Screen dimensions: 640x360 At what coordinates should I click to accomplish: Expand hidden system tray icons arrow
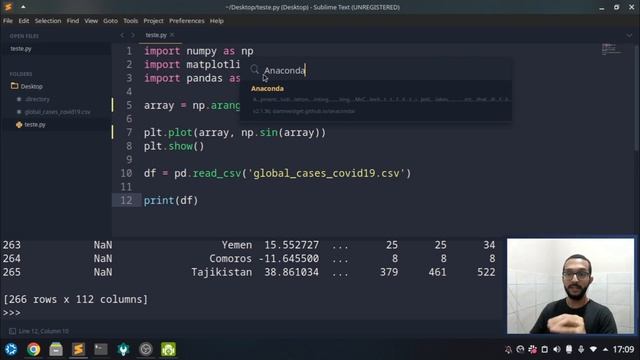pos(605,350)
